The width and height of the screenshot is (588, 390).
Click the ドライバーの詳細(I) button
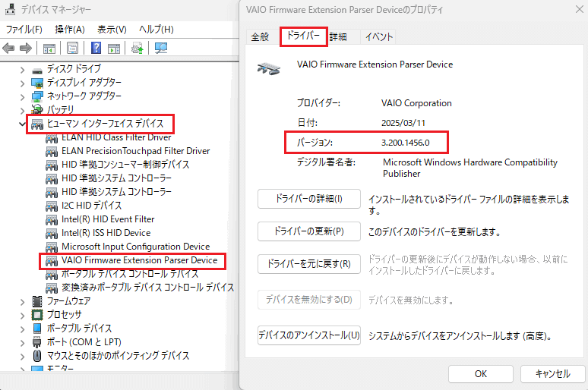(309, 199)
